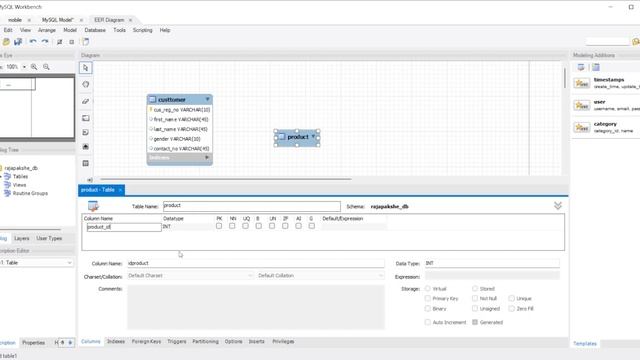
Task: Enable the Not Null checkbox
Action: coord(475,299)
